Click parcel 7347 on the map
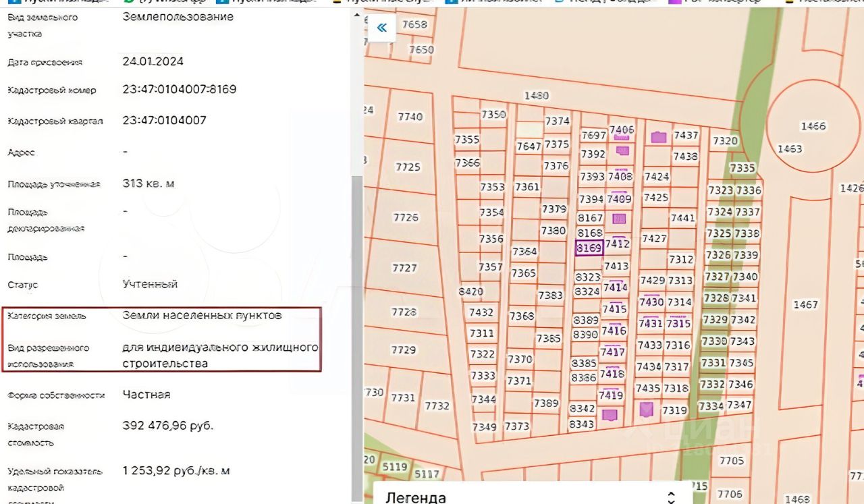864x504 pixels. 739,405
